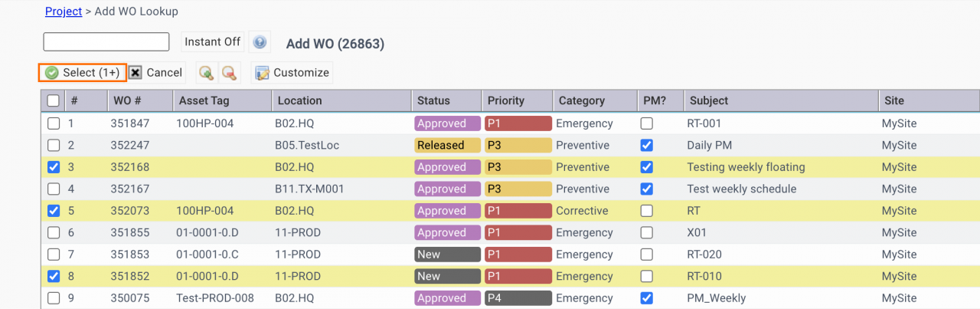Sort by the Status column header
Viewport: 980px width, 309px height.
click(433, 100)
